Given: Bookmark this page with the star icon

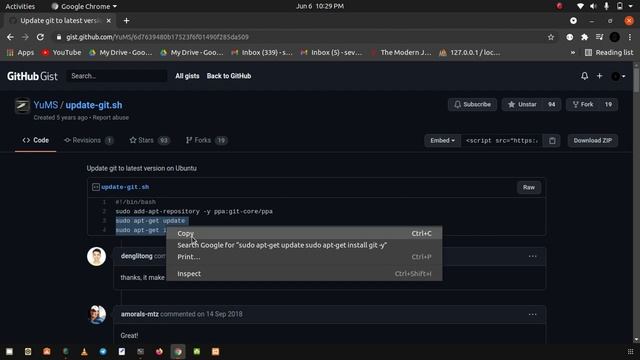Looking at the screenshot, I should 551,37.
